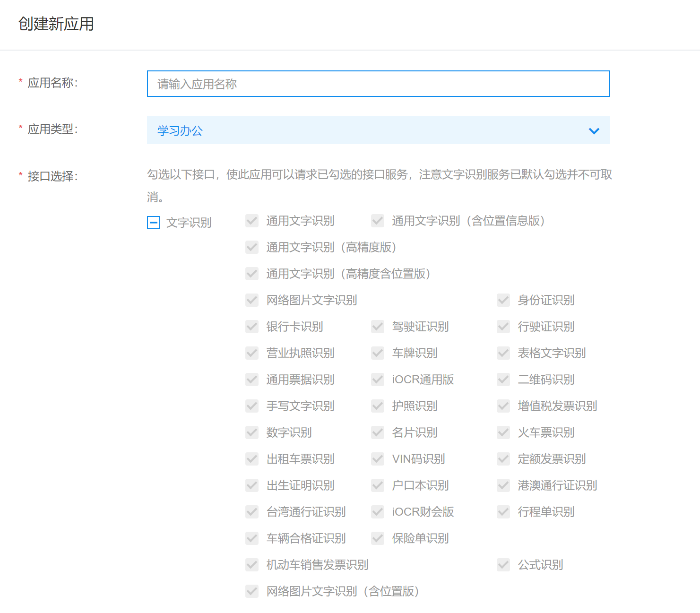Screen dimensions: 700x613
Task: Click the 车牌识别 checkbox
Action: [378, 353]
